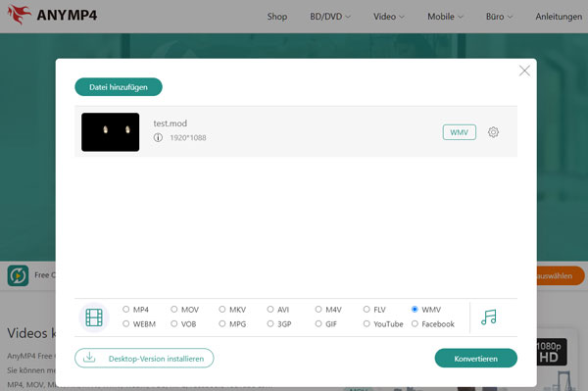588x391 pixels.
Task: Click Datei hinzufügen button
Action: (119, 87)
